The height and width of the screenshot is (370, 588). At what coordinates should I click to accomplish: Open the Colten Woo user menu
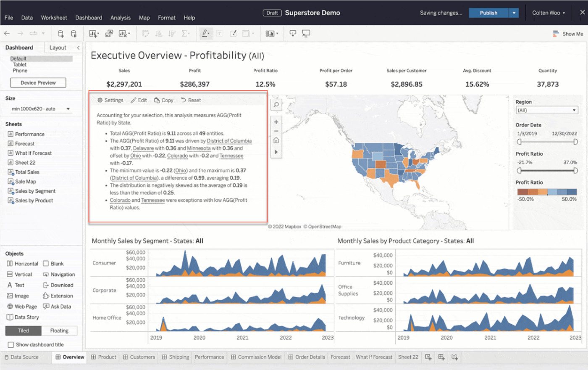(x=549, y=13)
